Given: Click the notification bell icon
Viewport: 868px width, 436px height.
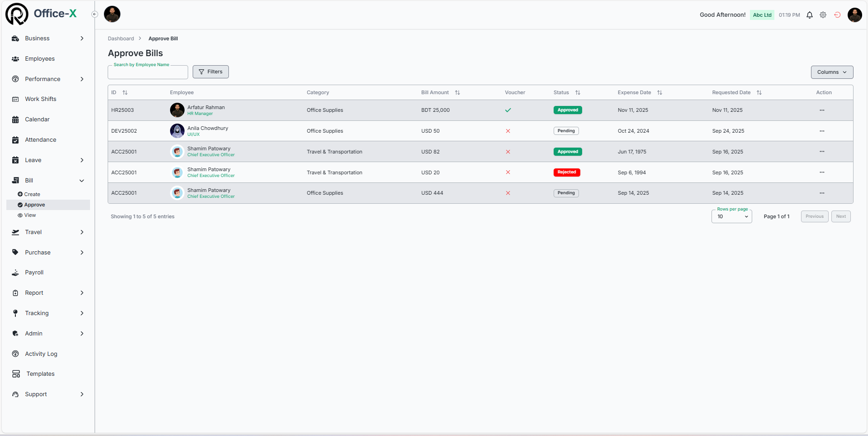Looking at the screenshot, I should click(810, 15).
